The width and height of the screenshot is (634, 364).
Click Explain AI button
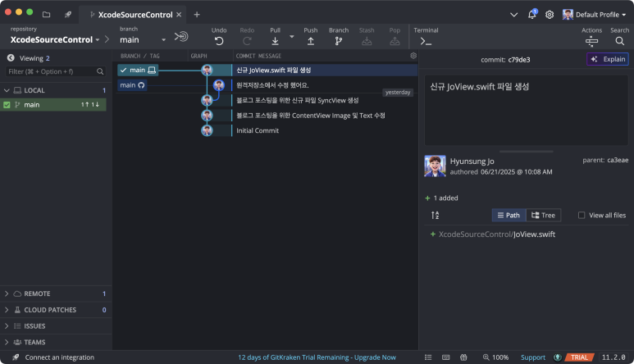click(608, 59)
